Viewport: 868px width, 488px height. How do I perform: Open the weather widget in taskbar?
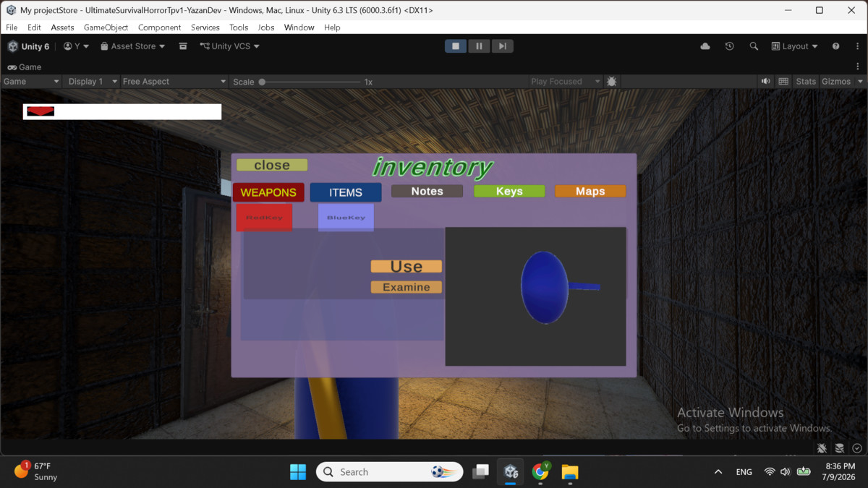click(x=36, y=471)
